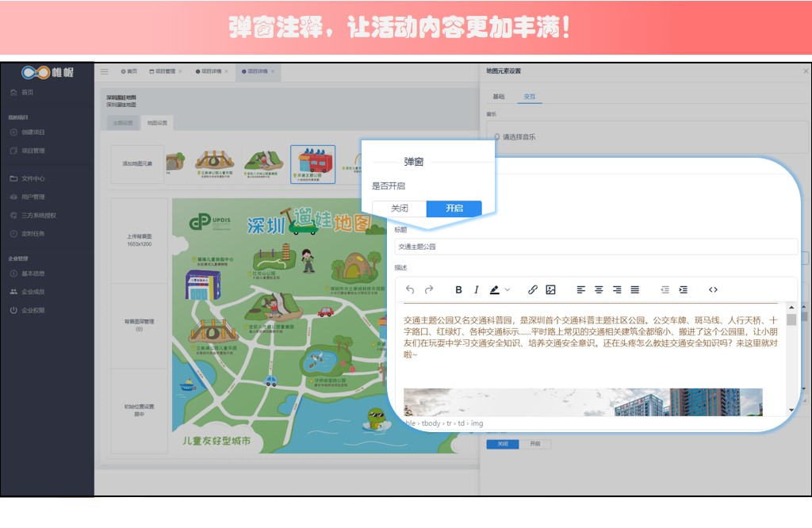Open the highlight color dropdown arrow
Viewport: 812px width, 528px height.
pyautogui.click(x=507, y=290)
